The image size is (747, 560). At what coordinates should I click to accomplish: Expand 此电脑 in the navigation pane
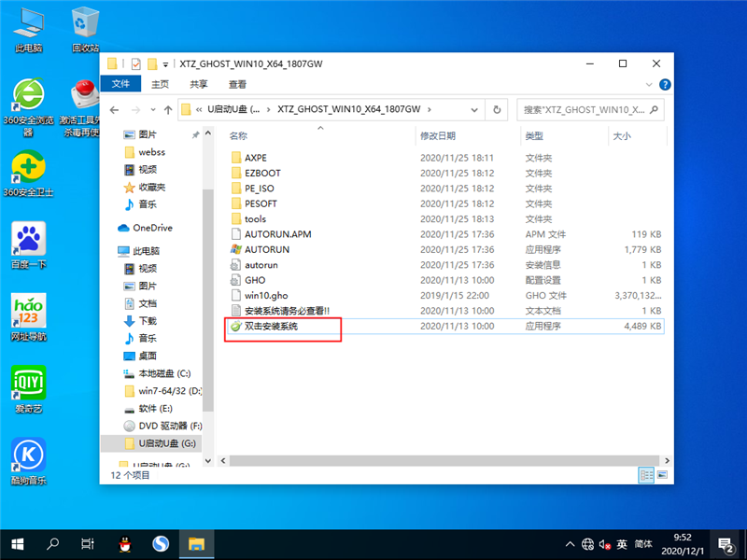click(114, 249)
